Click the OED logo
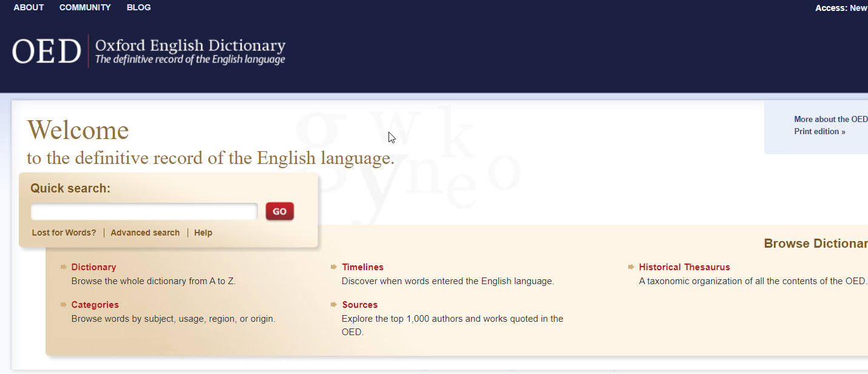 47,52
